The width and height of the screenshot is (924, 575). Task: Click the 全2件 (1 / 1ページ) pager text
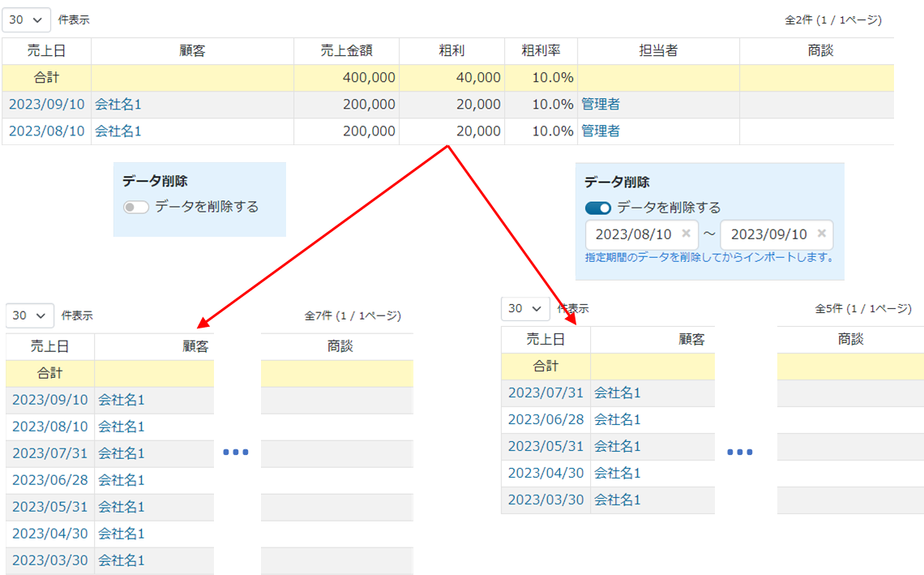pyautogui.click(x=833, y=20)
